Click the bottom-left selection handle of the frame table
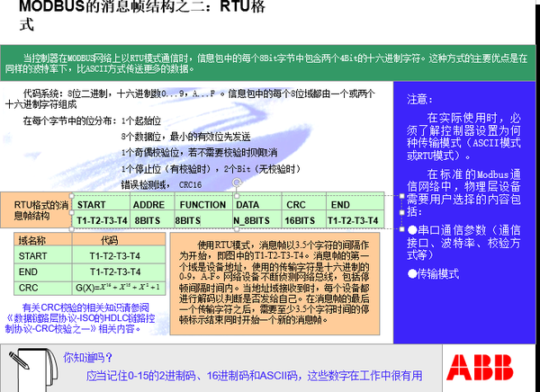Screen dimensions: 540x392 point(72,229)
